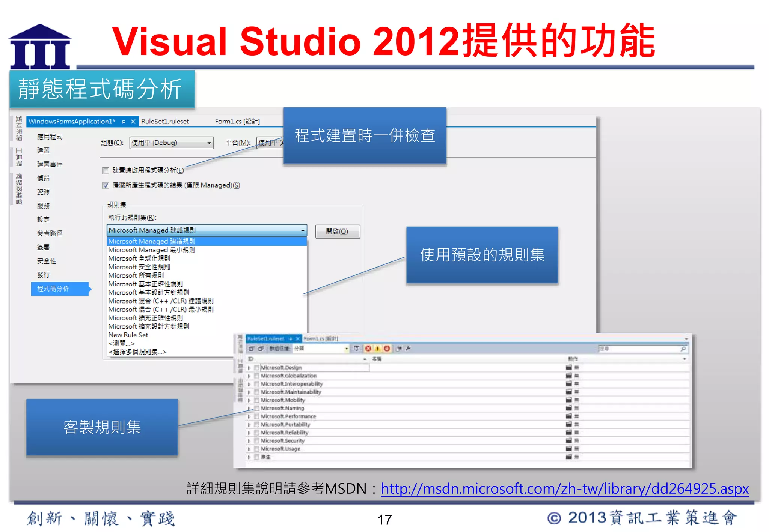Switch to the Form1.cs [設計] tab in properties window

tap(237, 122)
